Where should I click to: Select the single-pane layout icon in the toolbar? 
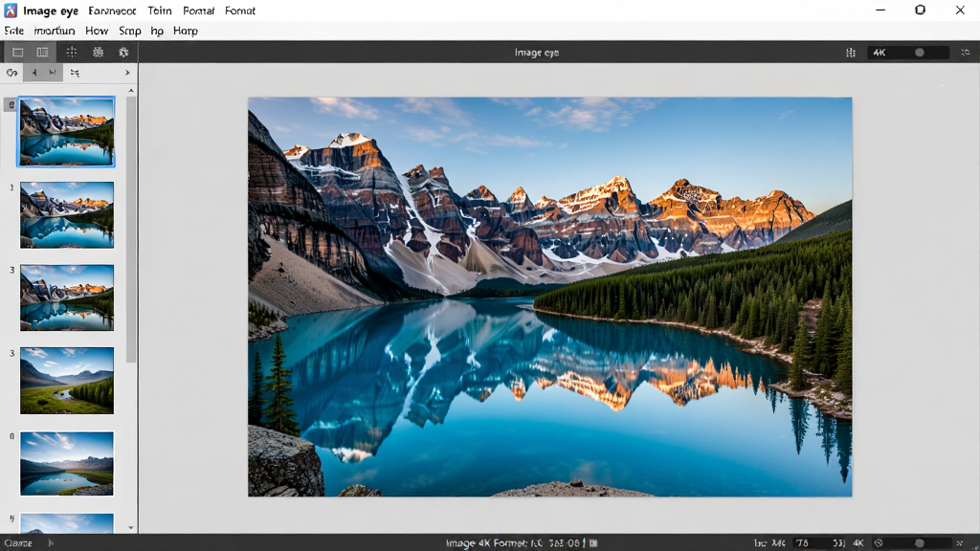point(17,53)
